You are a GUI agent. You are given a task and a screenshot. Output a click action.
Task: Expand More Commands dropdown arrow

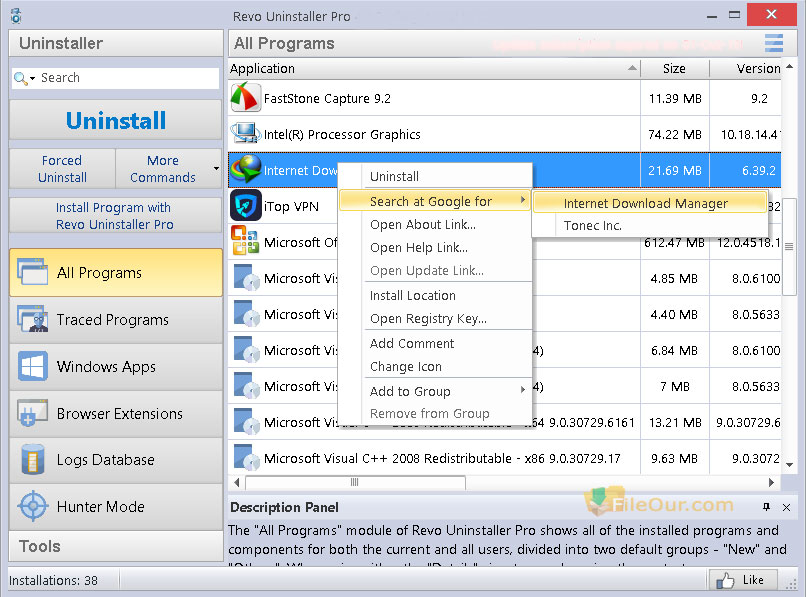pos(216,169)
